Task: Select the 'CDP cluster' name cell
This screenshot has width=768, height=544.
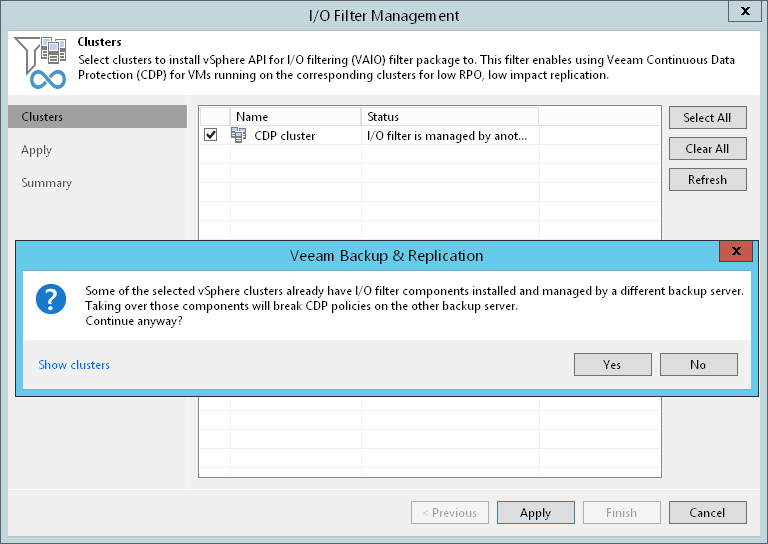Action: tap(285, 136)
